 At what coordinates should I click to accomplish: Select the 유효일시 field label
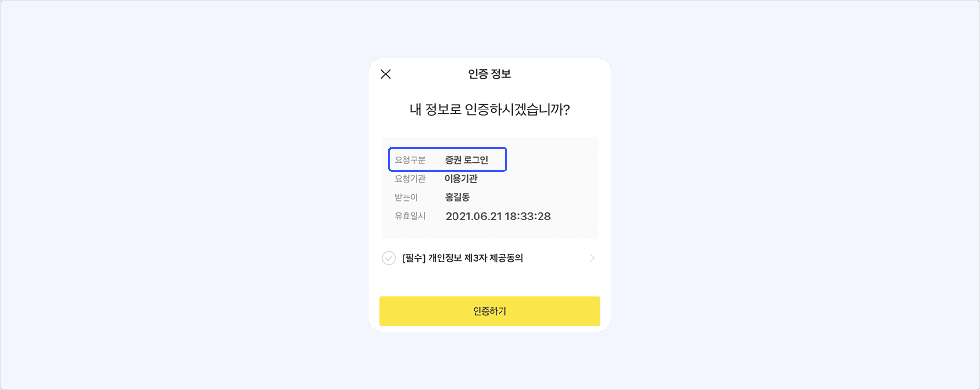pyautogui.click(x=410, y=216)
